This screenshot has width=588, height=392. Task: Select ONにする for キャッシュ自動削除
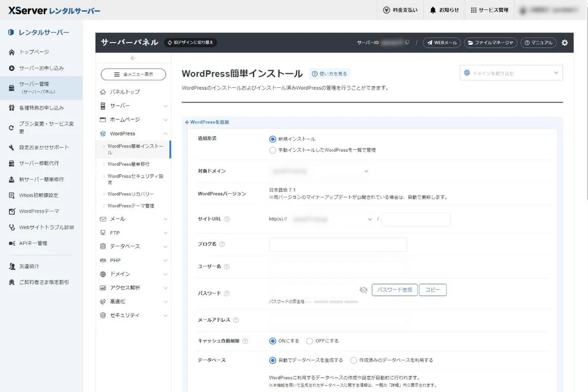pyautogui.click(x=273, y=341)
